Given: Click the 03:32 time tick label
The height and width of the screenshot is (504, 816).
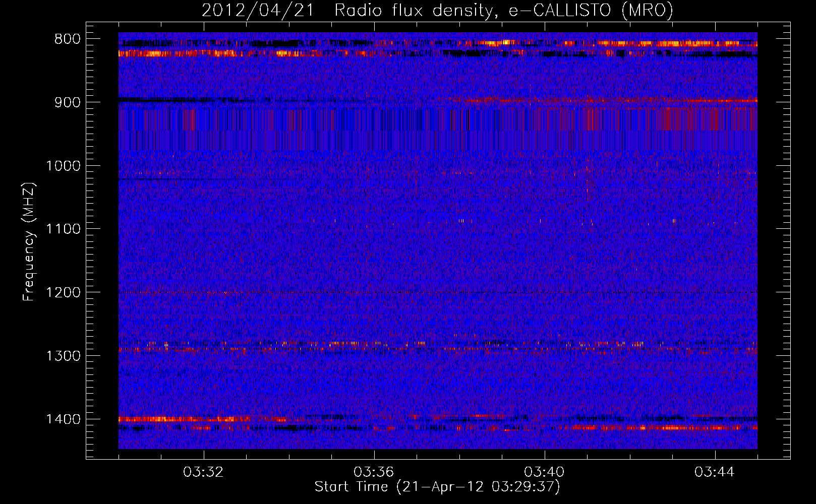Looking at the screenshot, I should tap(203, 472).
